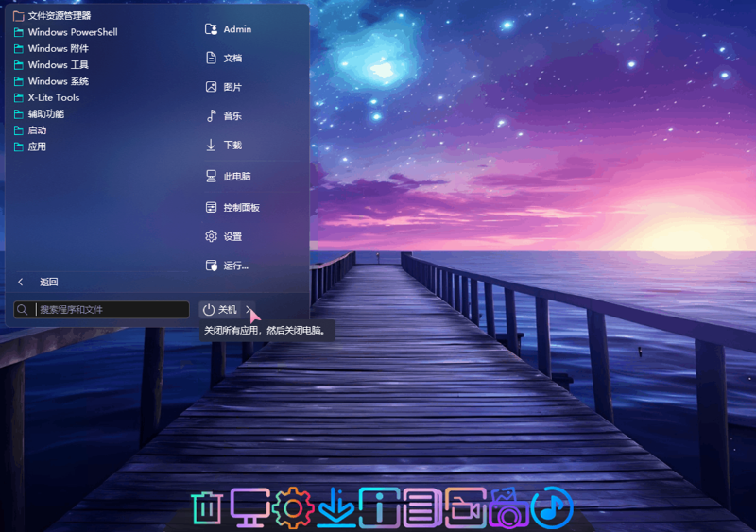
Task: Click the 音乐 music note icon
Action: pos(211,116)
